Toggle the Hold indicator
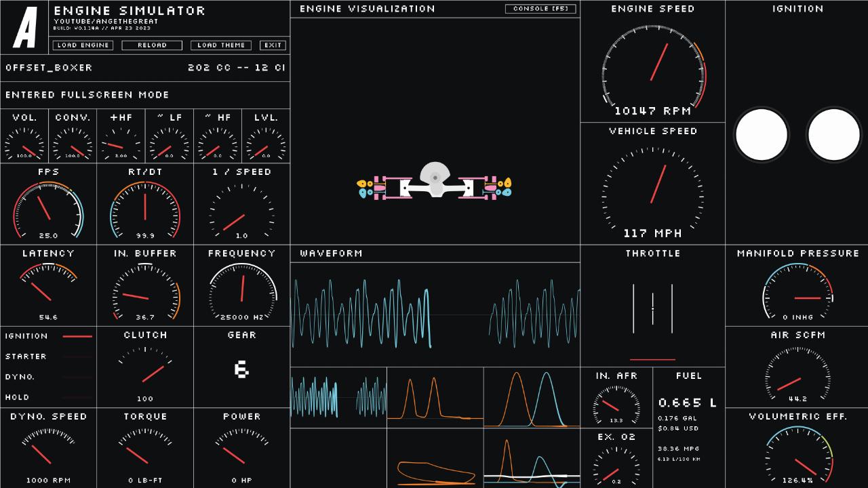The image size is (868, 488). pos(77,397)
